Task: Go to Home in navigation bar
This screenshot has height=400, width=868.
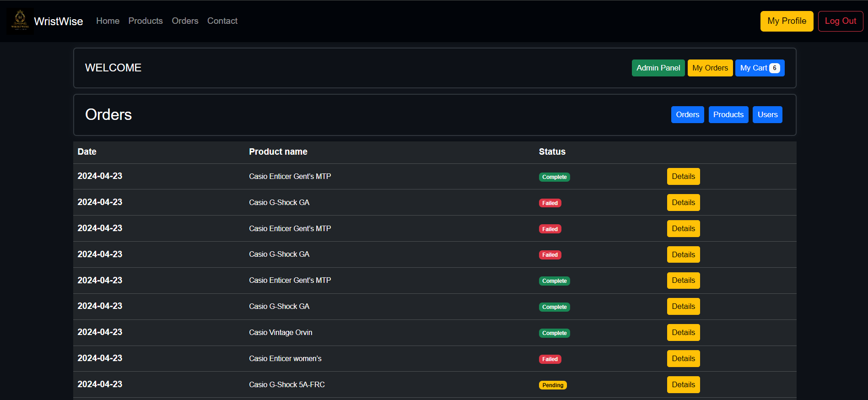Action: (x=108, y=21)
